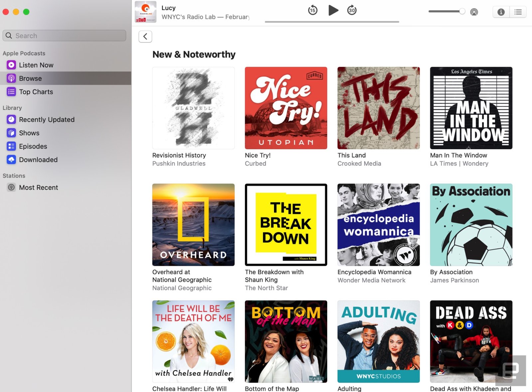Seek along the playback progress bar
The image size is (532, 392).
tap(332, 22)
